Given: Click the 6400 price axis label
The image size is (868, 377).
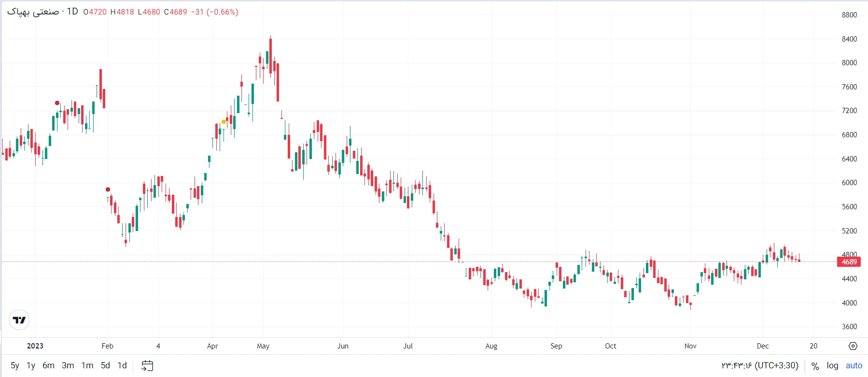Looking at the screenshot, I should tap(849, 159).
